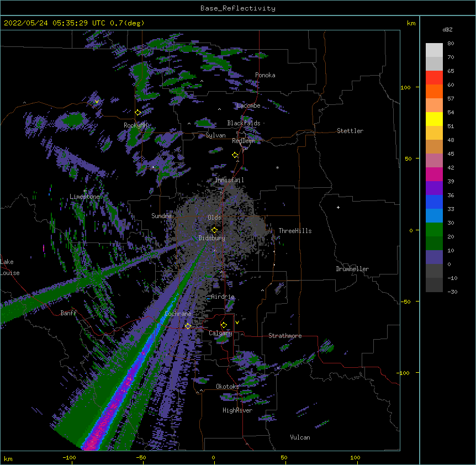This screenshot has height=465, width=476.
Task: Click the 50 tick on the bottom axis
Action: point(284,457)
